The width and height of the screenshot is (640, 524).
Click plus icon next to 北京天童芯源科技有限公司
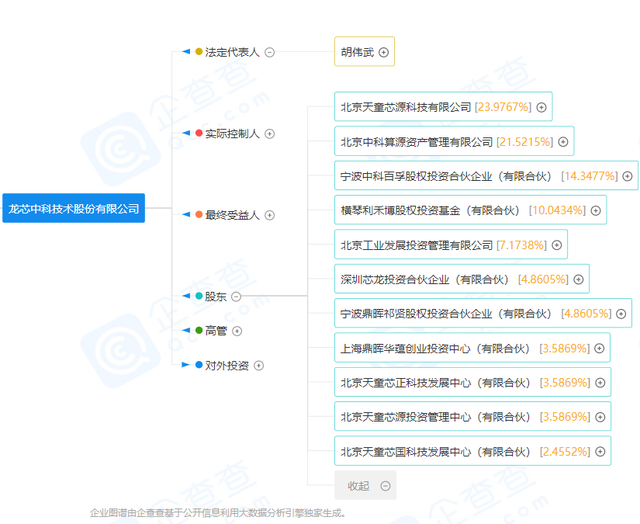pyautogui.click(x=541, y=107)
